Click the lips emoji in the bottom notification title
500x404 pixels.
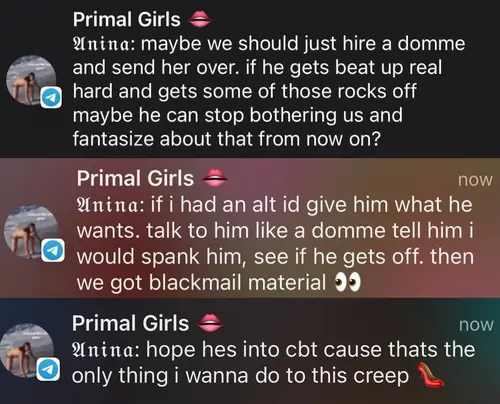[x=210, y=323]
